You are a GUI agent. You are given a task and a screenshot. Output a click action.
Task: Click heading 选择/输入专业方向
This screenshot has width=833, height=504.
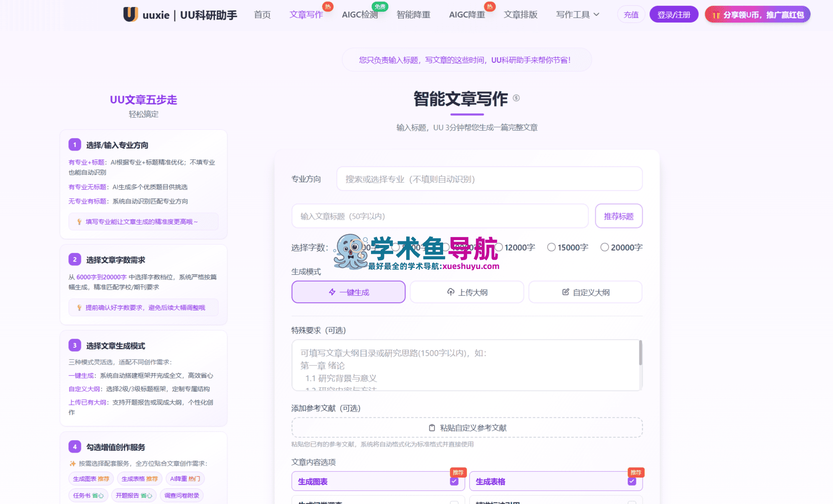[117, 145]
